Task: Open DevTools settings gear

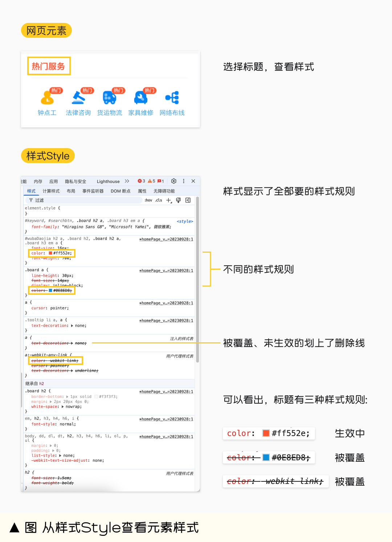Action: pos(174,181)
